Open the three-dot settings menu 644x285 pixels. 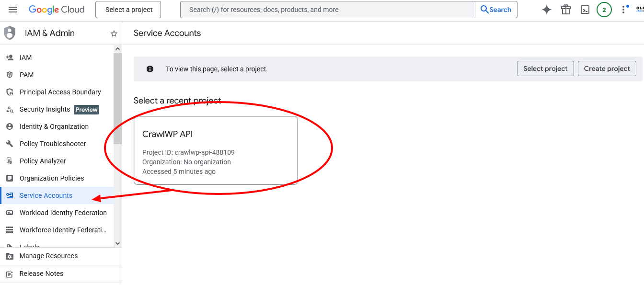point(623,10)
